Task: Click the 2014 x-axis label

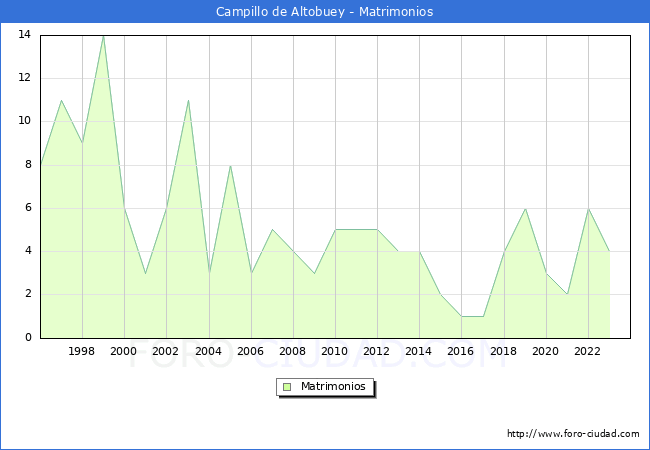Action: tap(419, 351)
